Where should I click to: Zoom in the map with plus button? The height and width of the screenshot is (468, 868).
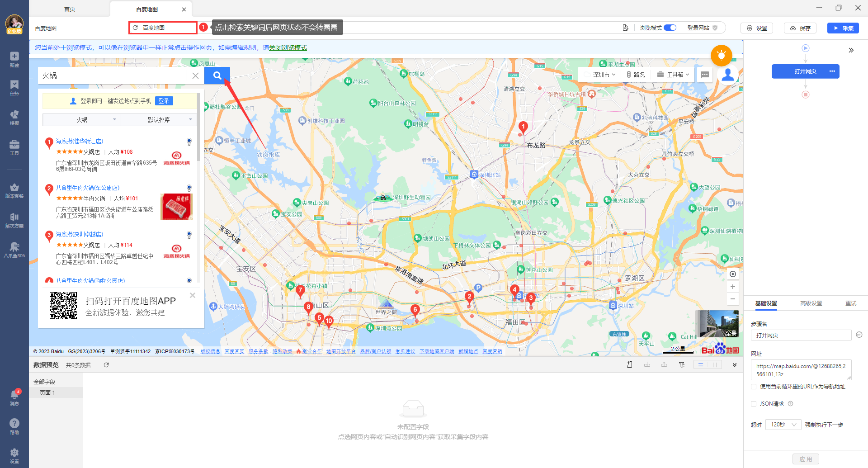coord(733,287)
